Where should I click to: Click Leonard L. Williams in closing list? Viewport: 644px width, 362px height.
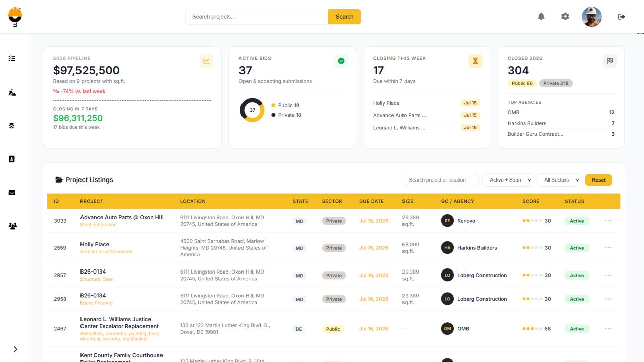click(399, 128)
